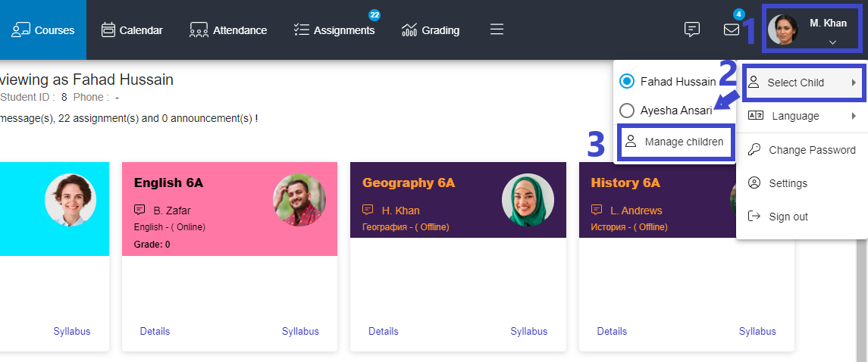Select Ayesha Ansari radio button
Viewport: 868px width, 362px height.
pos(627,111)
